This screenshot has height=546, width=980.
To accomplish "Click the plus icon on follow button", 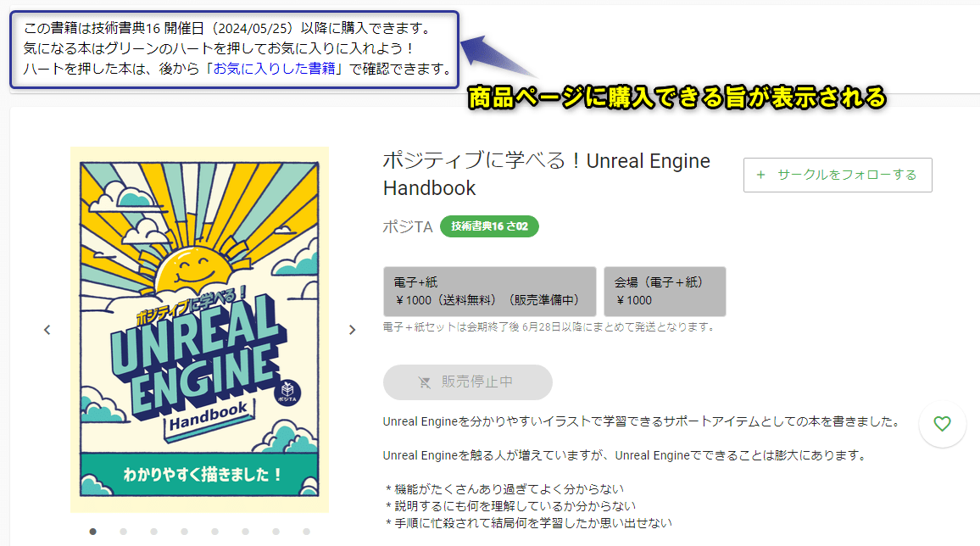I will point(760,175).
